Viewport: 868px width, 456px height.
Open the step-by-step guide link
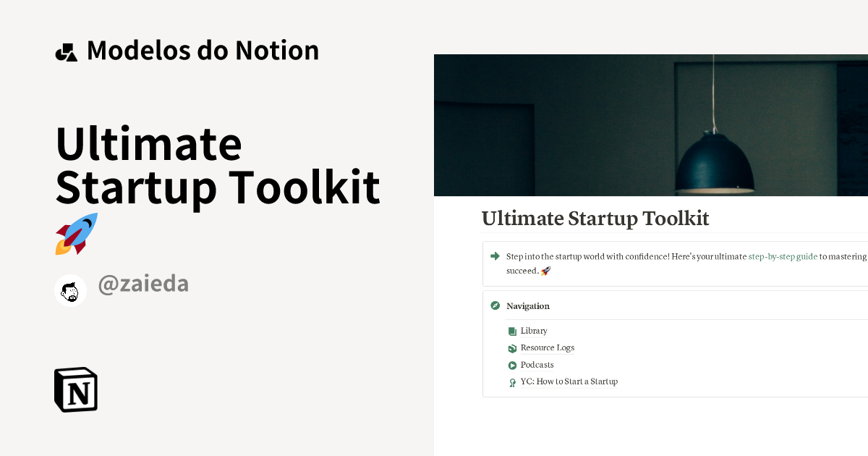coord(783,256)
